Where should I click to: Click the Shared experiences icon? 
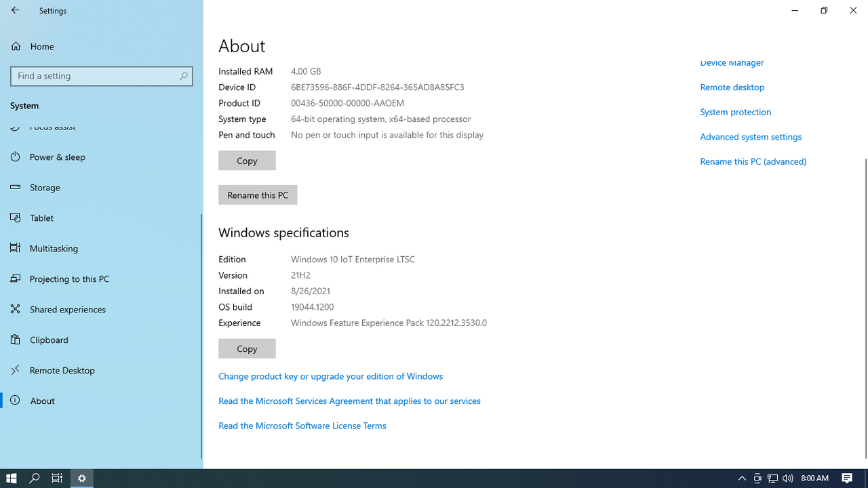point(15,309)
